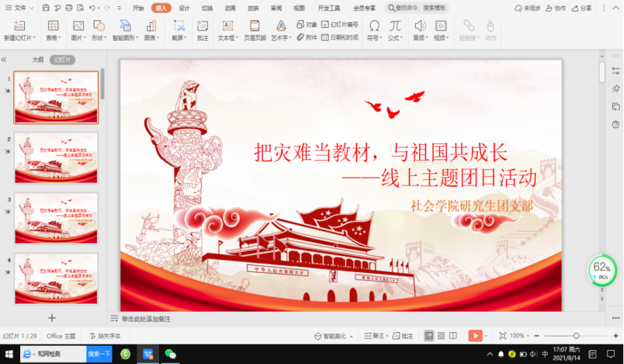
Task: Collapse the ribbon with top-right chevron
Action: (x=616, y=8)
